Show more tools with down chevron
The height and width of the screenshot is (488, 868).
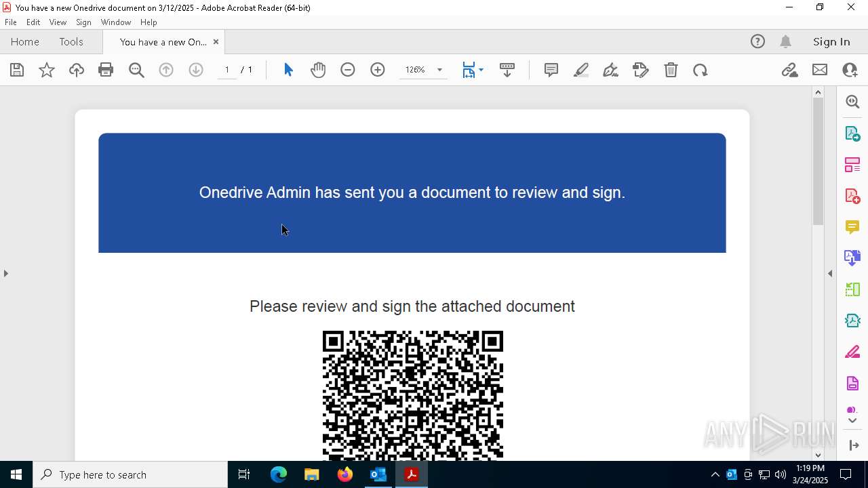pos(852,421)
